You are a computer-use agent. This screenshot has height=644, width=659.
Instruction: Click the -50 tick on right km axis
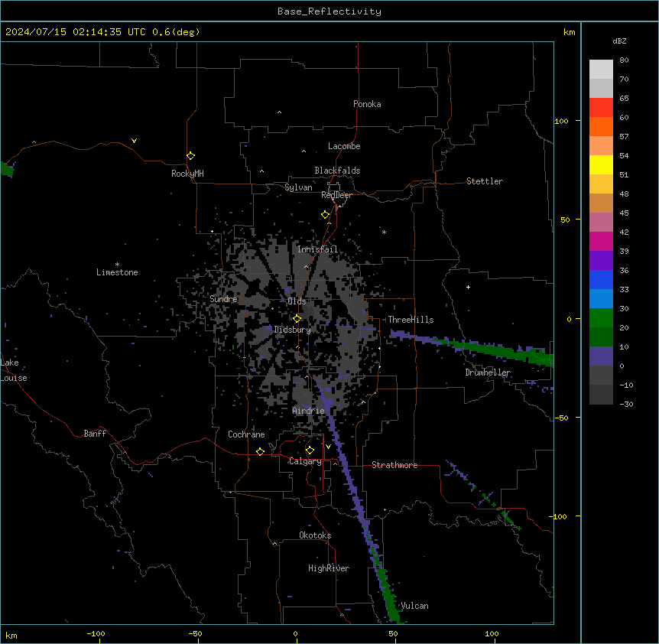coord(561,418)
